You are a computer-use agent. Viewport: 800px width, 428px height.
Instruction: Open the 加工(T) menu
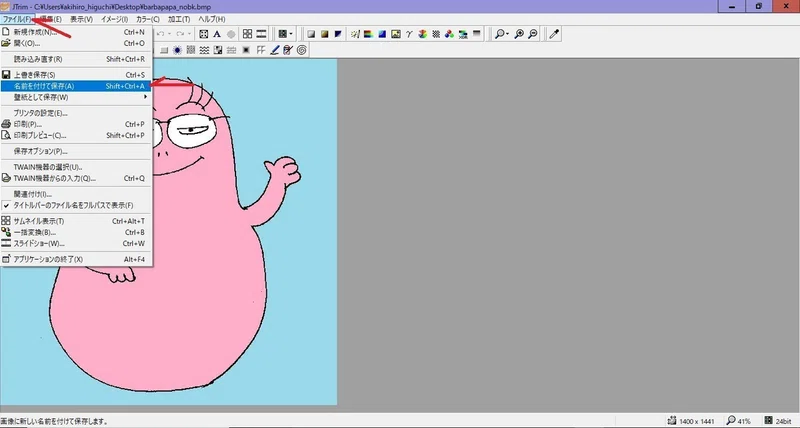179,19
